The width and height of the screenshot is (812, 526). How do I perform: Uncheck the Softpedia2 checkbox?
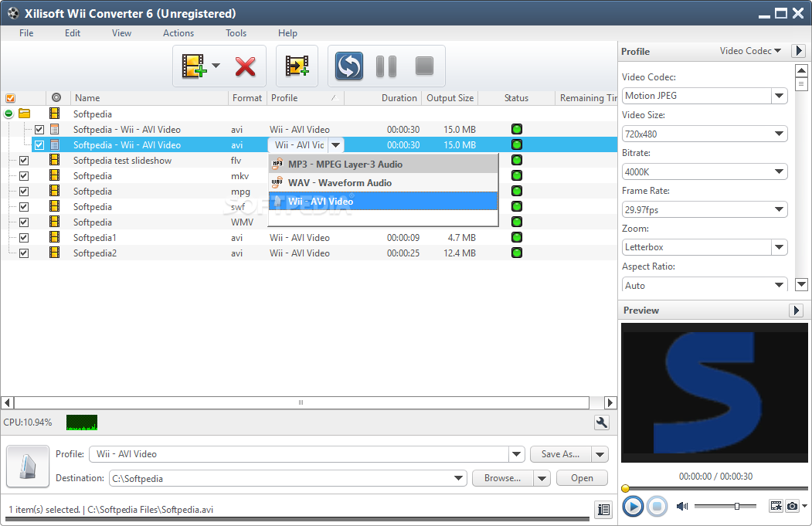pyautogui.click(x=24, y=253)
